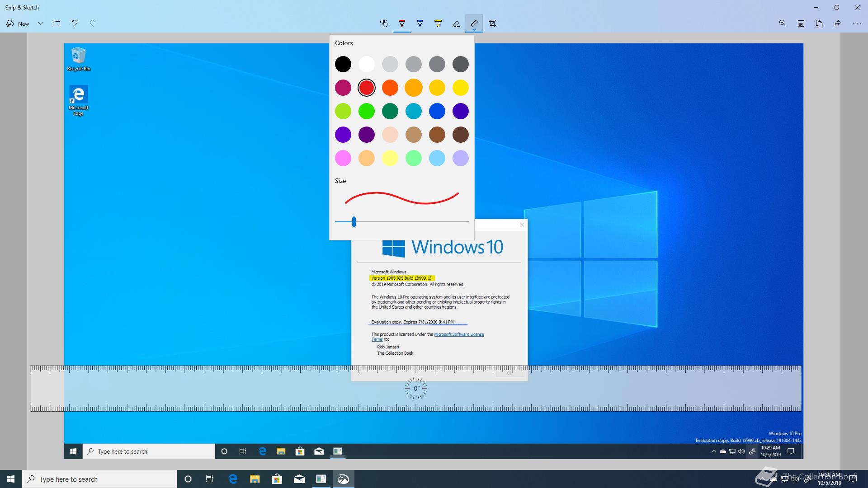Image resolution: width=868 pixels, height=488 pixels.
Task: Click the pen Size slider thumb
Action: point(354,222)
